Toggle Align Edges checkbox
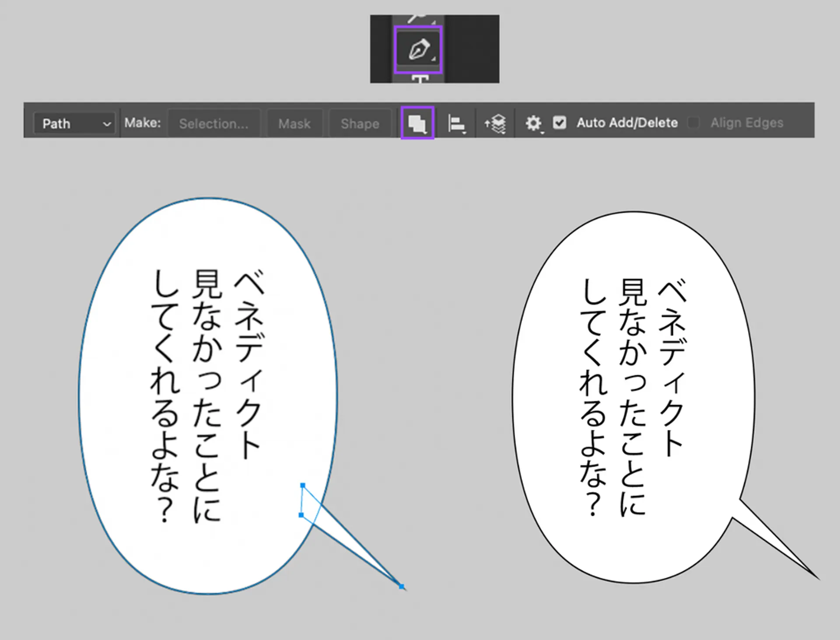840x640 pixels. (x=693, y=123)
